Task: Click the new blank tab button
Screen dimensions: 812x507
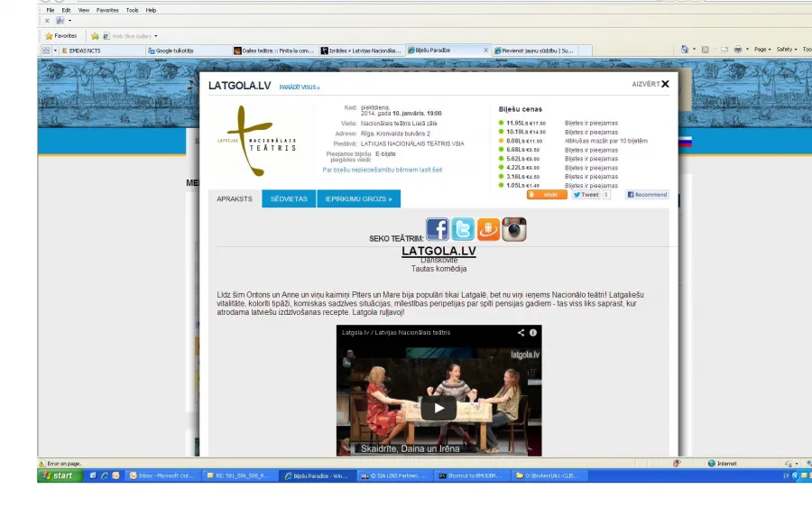Action: 586,51
